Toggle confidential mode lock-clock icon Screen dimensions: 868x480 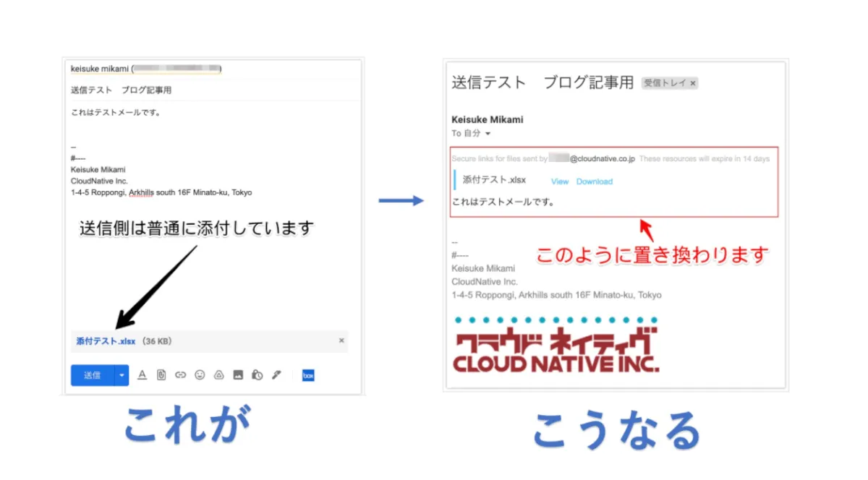coord(257,375)
